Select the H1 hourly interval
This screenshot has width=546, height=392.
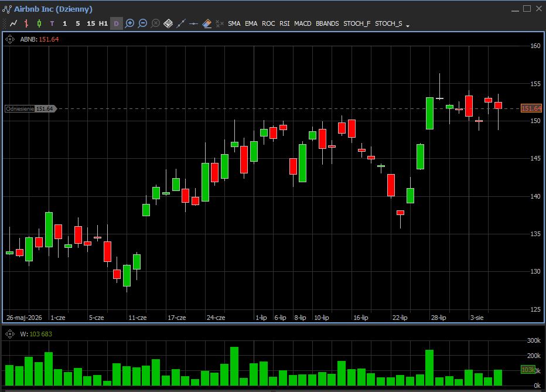104,23
